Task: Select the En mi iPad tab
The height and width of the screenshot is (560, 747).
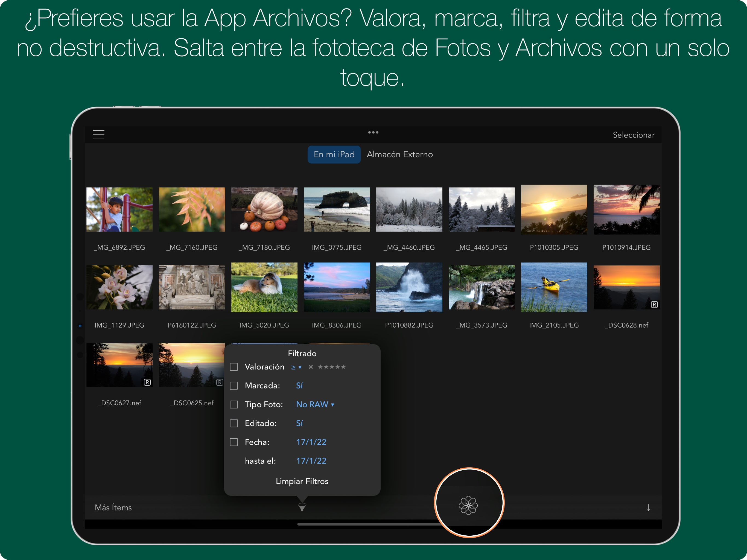Action: pyautogui.click(x=334, y=154)
